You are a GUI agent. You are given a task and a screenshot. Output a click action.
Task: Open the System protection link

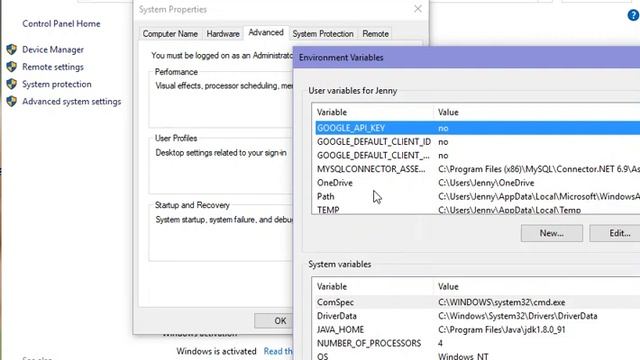click(x=57, y=84)
